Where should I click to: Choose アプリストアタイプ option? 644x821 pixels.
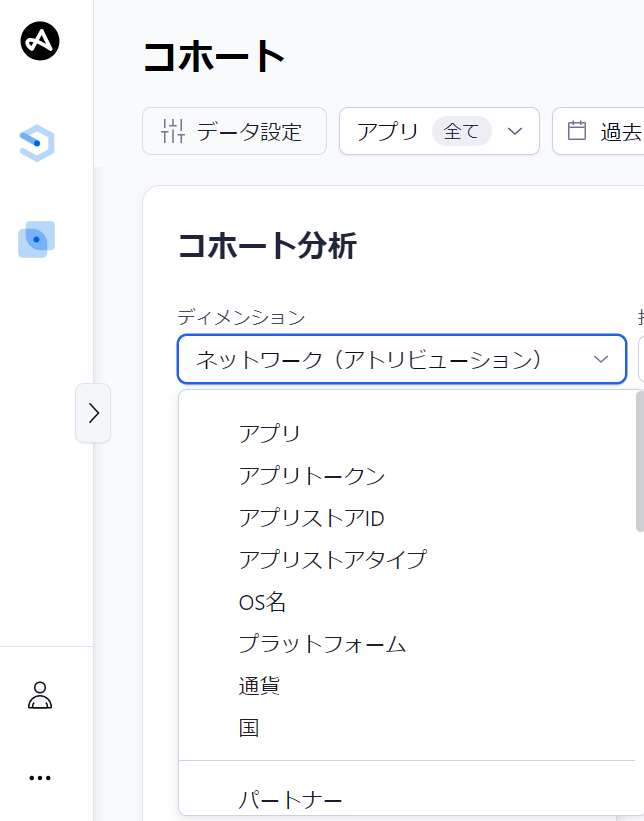332,559
